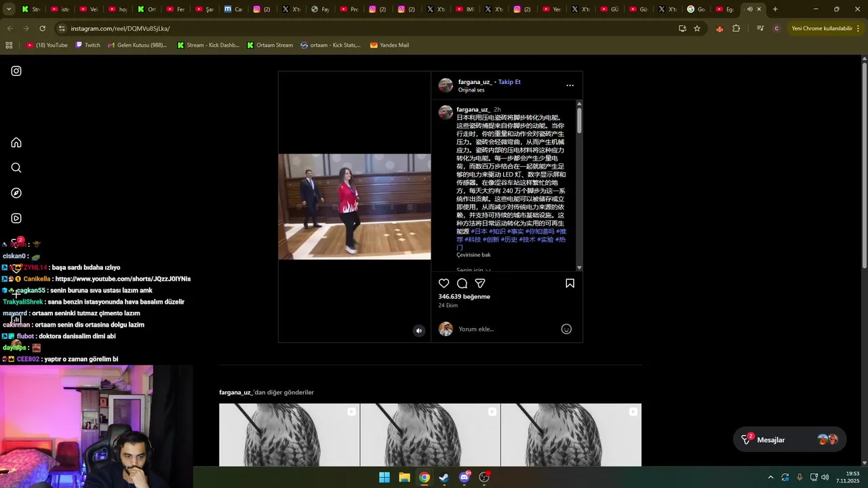This screenshot has width=868, height=488.
Task: Open File Explorer from taskbar
Action: coord(404,477)
